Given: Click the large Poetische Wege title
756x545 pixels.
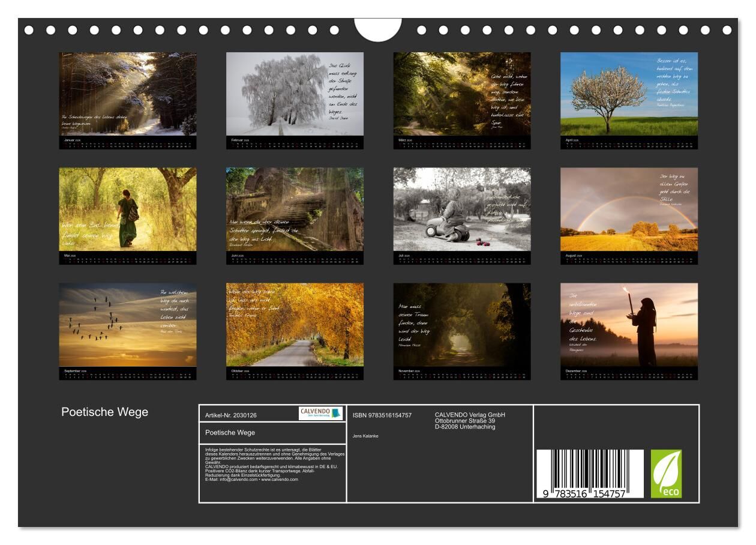Looking at the screenshot, I should pos(104,412).
